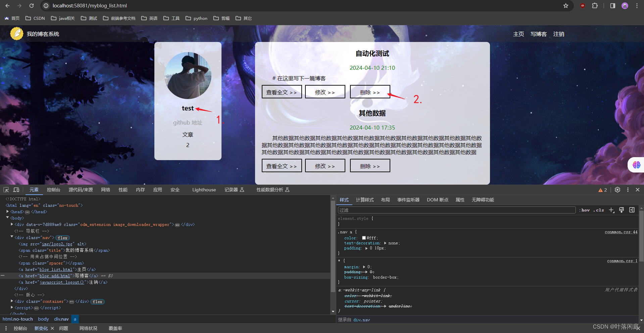Viewport: 644px width, 333px height.
Task: View site information next to the URL
Action: coord(46,6)
